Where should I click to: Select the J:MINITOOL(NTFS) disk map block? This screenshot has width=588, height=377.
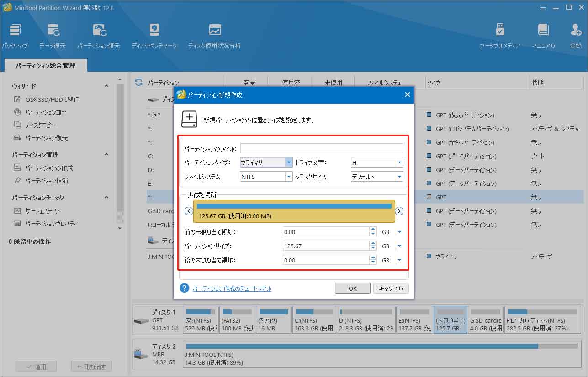tap(383, 354)
